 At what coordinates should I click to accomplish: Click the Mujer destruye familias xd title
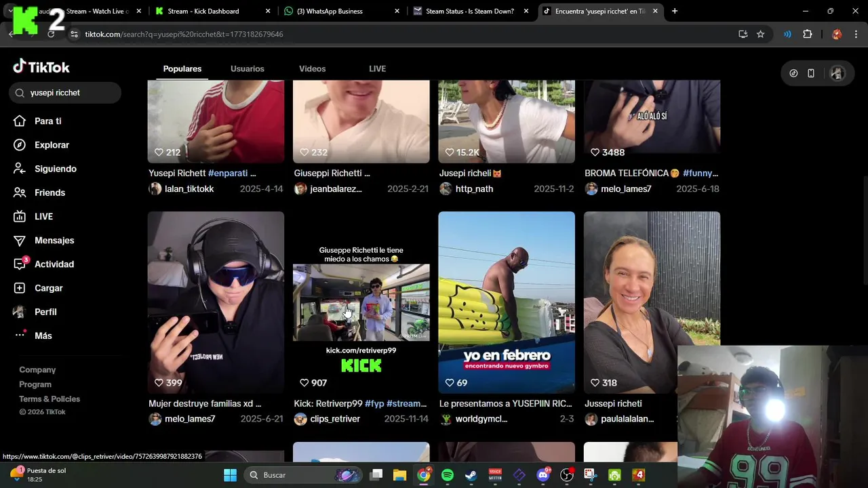pyautogui.click(x=205, y=403)
